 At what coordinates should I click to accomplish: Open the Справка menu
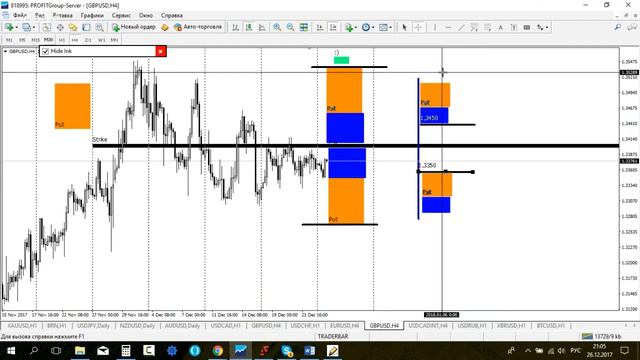pyautogui.click(x=171, y=15)
